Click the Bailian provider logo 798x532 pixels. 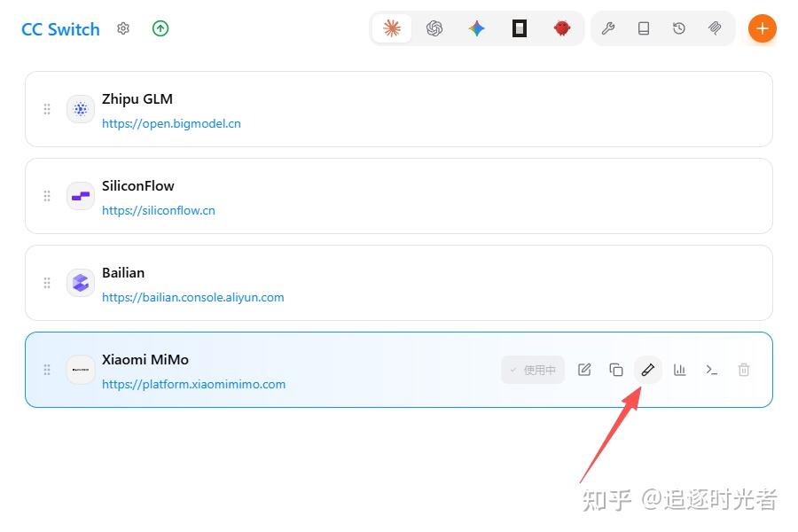[x=81, y=283]
